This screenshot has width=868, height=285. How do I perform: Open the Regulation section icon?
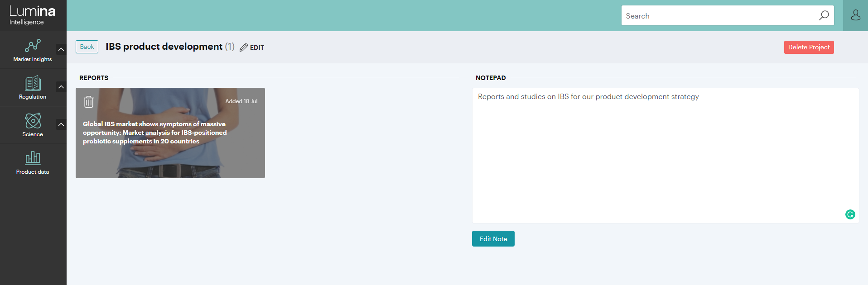33,83
